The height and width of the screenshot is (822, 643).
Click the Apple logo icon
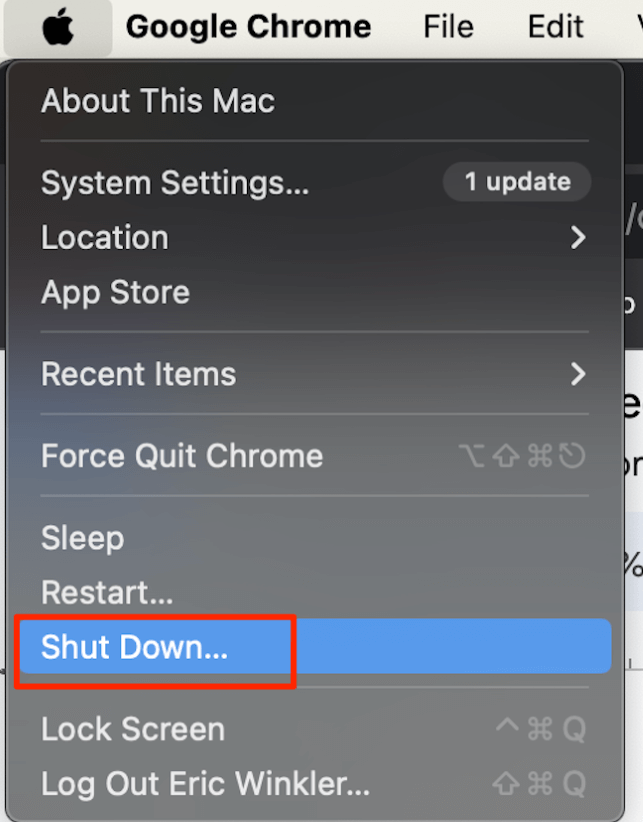(x=58, y=26)
